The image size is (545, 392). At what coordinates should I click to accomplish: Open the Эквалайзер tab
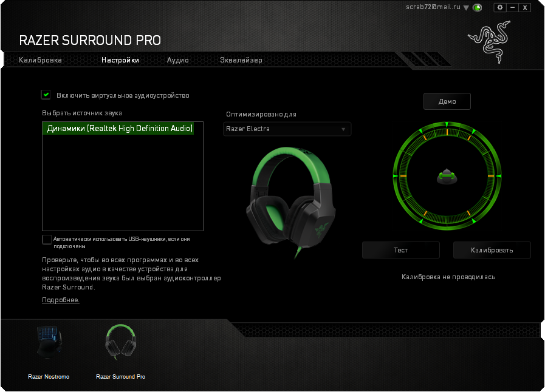click(x=241, y=60)
